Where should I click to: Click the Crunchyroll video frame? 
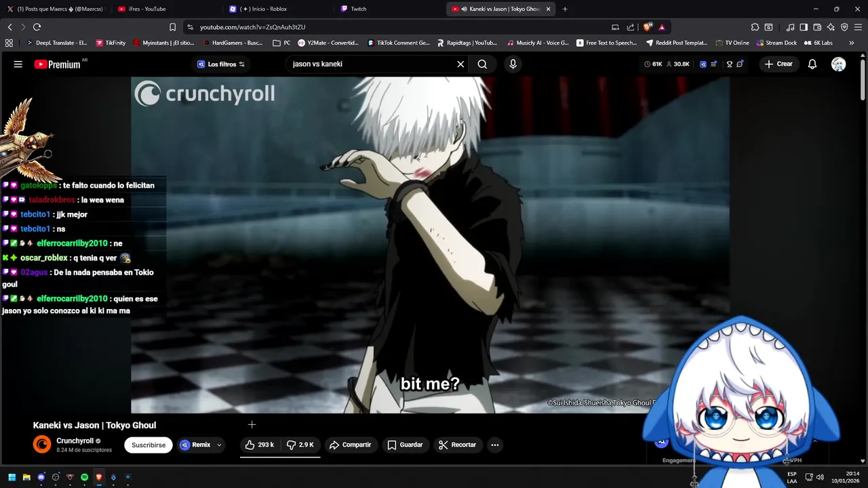click(430, 245)
